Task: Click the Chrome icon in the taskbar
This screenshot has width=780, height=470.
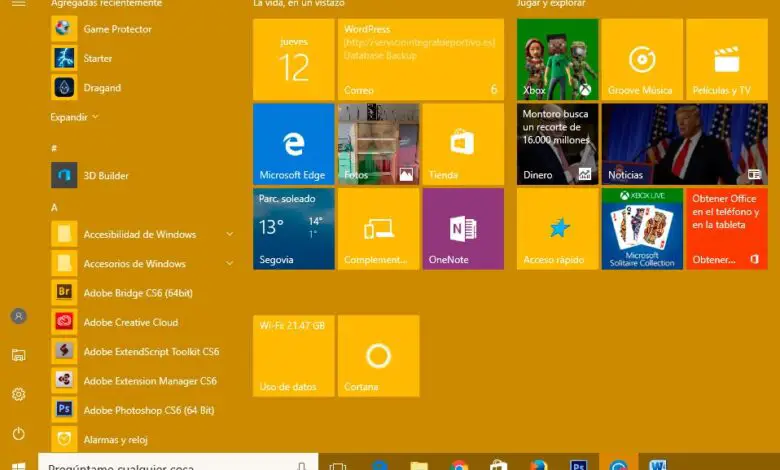Action: point(459,465)
